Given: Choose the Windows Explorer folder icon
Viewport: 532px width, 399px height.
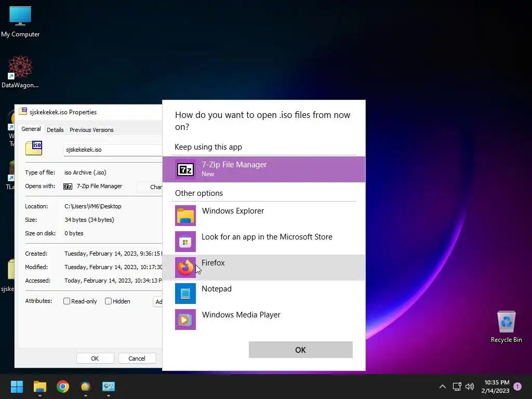Looking at the screenshot, I should click(x=185, y=216).
